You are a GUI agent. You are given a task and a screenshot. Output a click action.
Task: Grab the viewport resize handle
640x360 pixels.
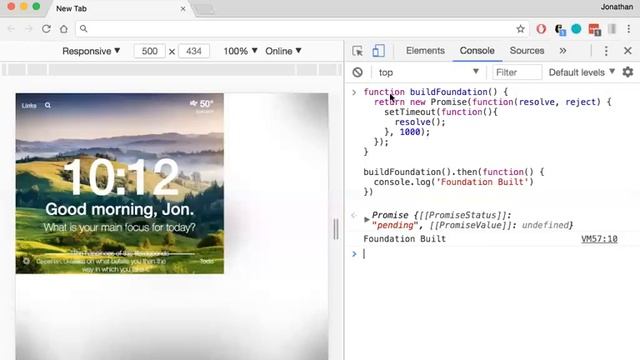336,229
